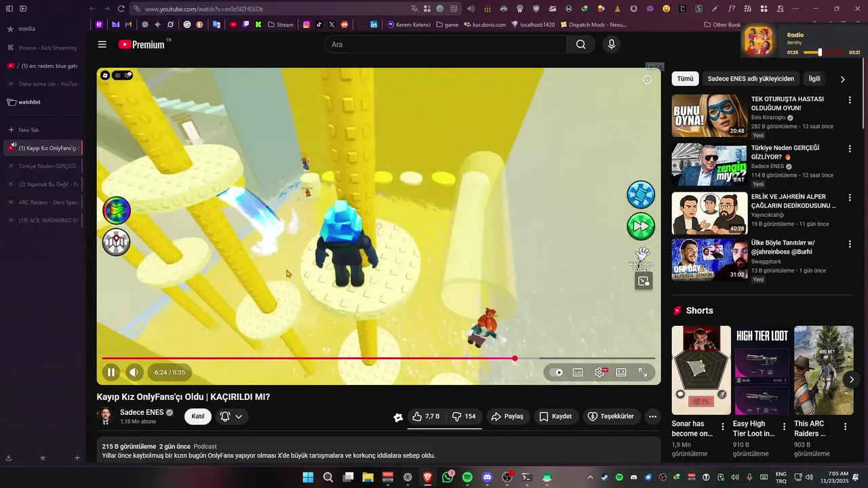Image resolution: width=868 pixels, height=488 pixels.
Task: Click the miniplayer popout icon on video
Action: click(x=644, y=281)
